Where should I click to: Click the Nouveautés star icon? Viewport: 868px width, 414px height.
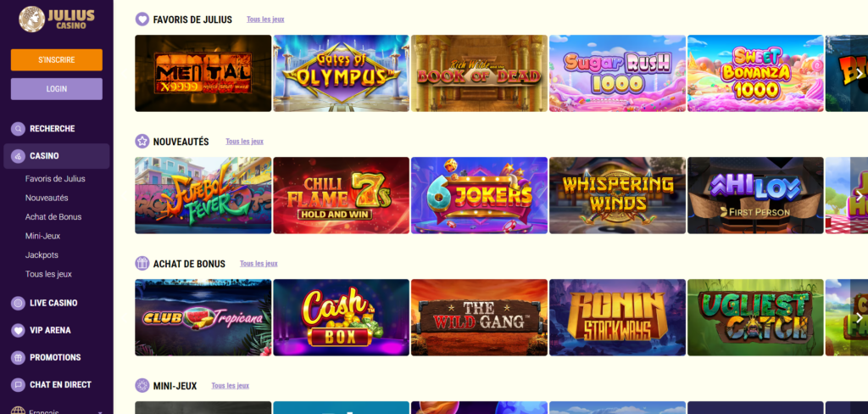point(142,142)
